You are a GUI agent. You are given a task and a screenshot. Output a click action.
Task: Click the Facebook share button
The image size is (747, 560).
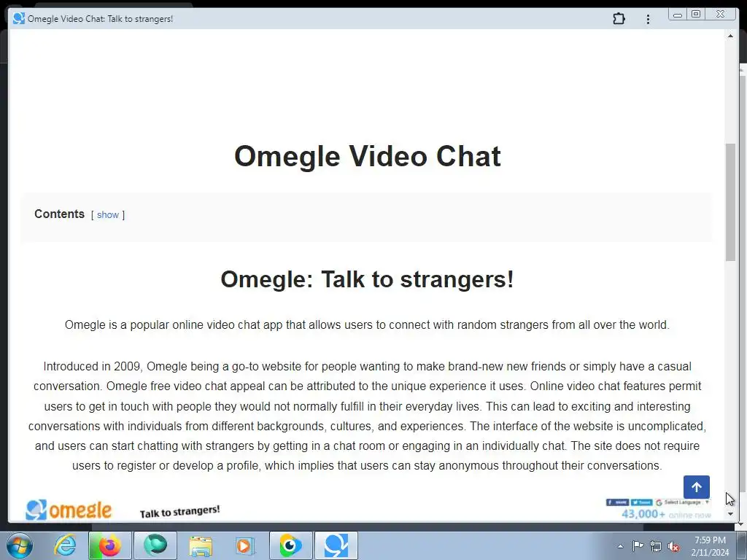point(617,502)
